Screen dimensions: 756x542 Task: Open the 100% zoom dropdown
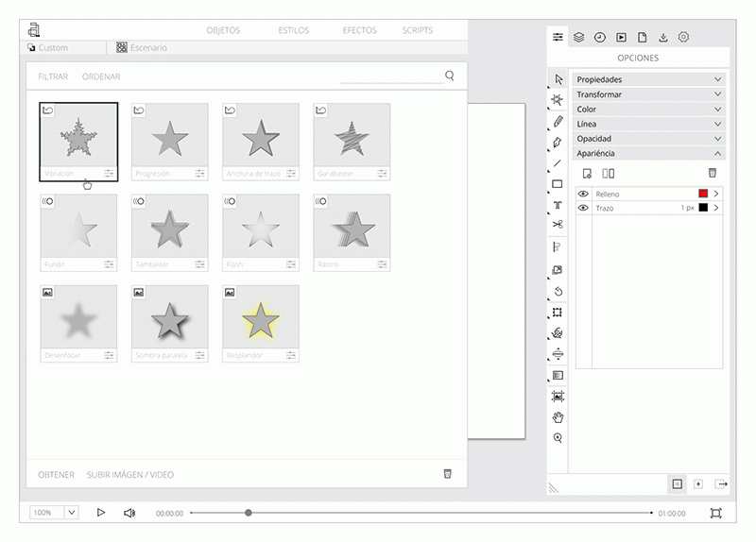(71, 513)
